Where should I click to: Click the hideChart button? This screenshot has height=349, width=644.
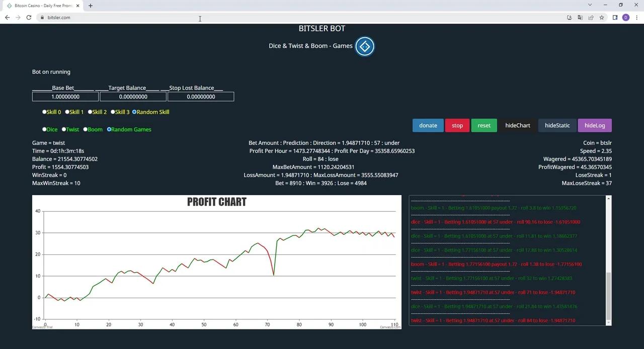tap(517, 126)
